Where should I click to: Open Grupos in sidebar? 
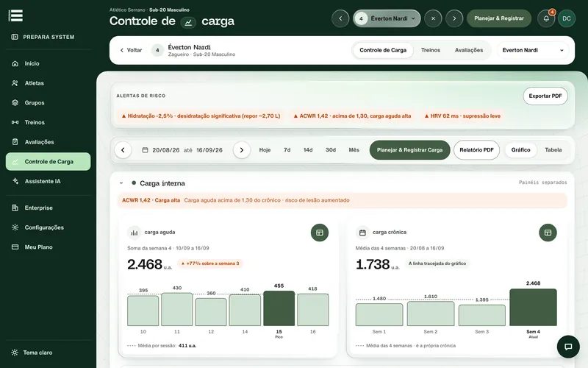point(48,102)
